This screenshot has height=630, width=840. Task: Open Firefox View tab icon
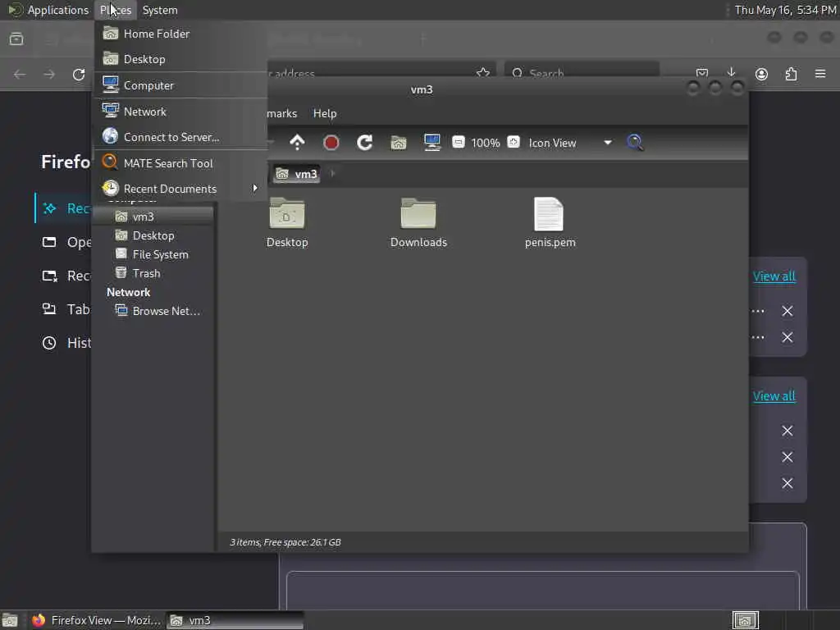click(16, 39)
